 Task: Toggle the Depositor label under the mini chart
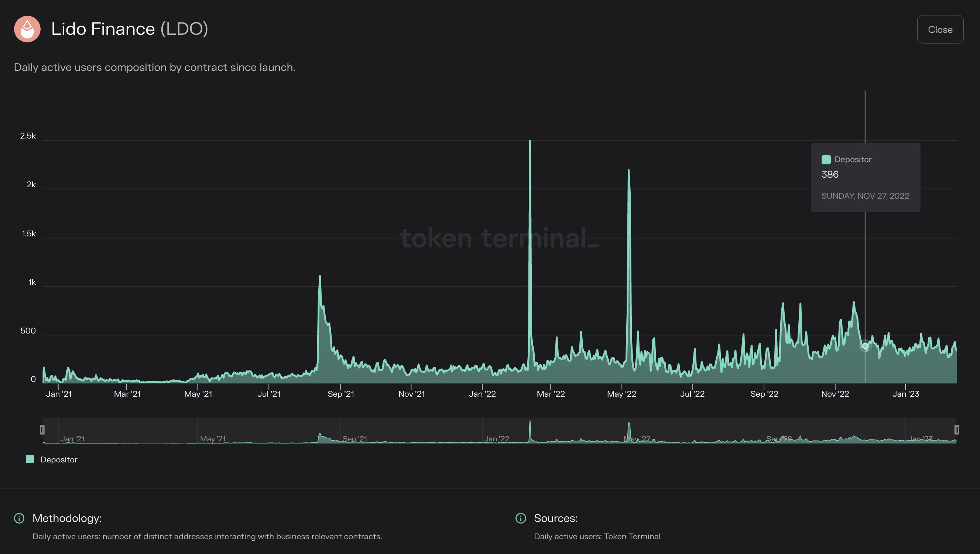[x=59, y=460]
